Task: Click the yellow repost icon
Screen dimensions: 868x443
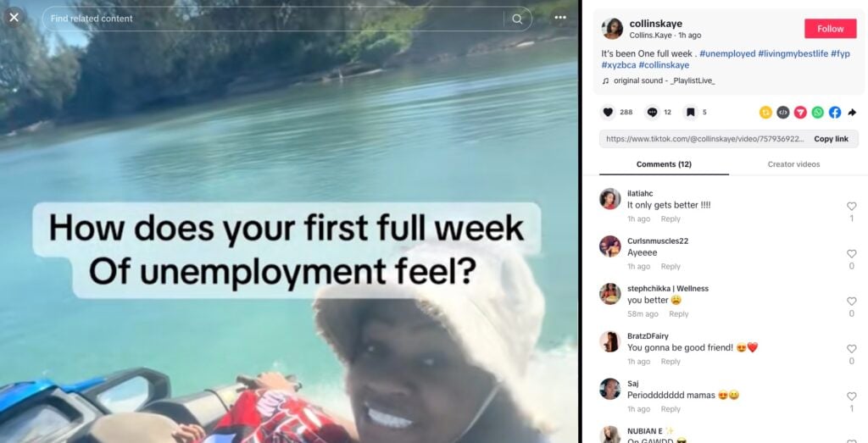Action: click(x=765, y=113)
